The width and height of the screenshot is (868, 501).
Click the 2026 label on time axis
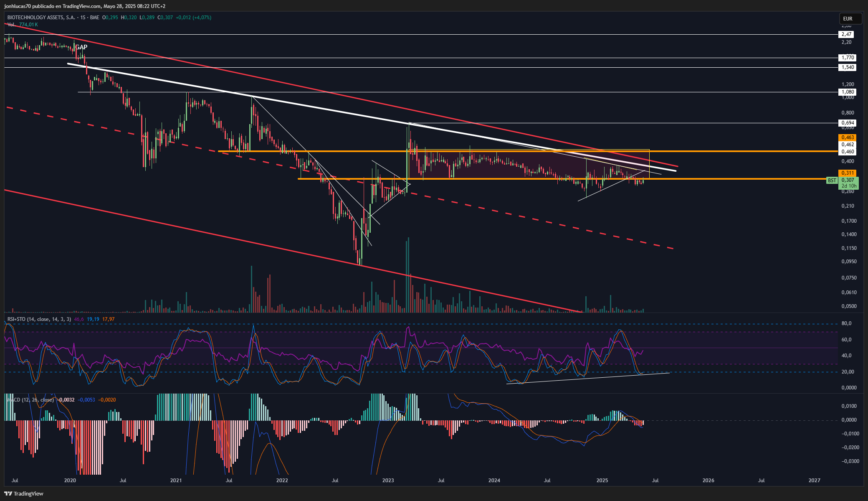coord(709,481)
